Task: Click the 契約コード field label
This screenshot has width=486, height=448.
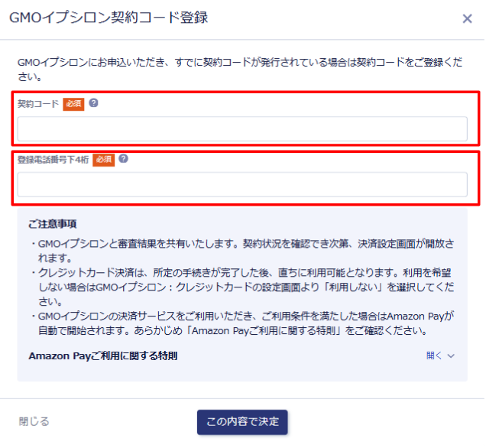Action: coord(37,103)
